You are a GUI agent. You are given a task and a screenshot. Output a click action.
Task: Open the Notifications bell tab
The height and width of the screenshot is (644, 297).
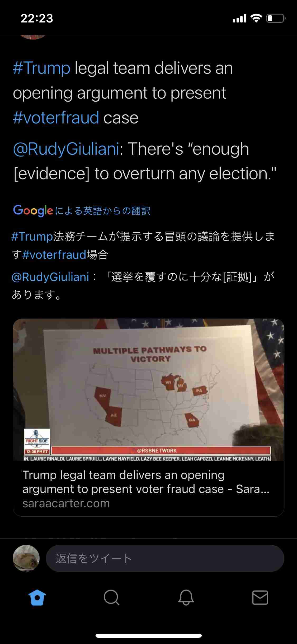186,597
